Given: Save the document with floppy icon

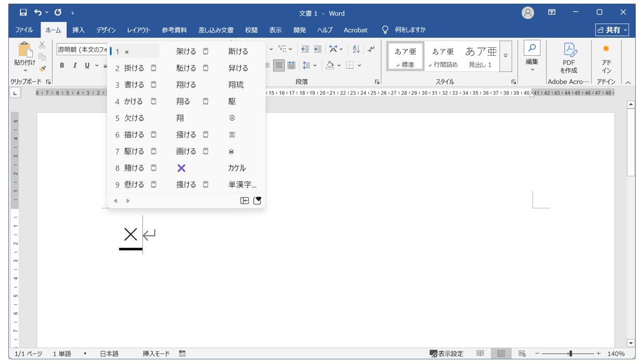Looking at the screenshot, I should point(23,12).
